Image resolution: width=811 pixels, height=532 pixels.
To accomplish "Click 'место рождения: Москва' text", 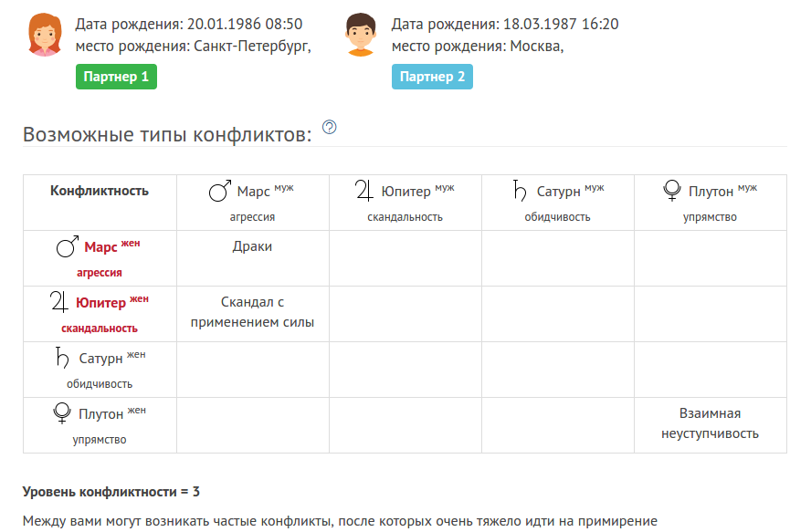I will [478, 47].
